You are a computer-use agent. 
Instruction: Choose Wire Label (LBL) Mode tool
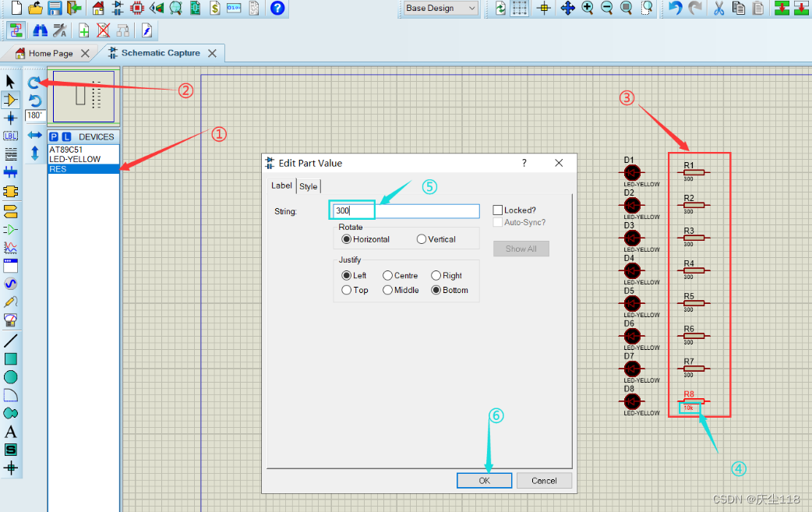(10, 136)
